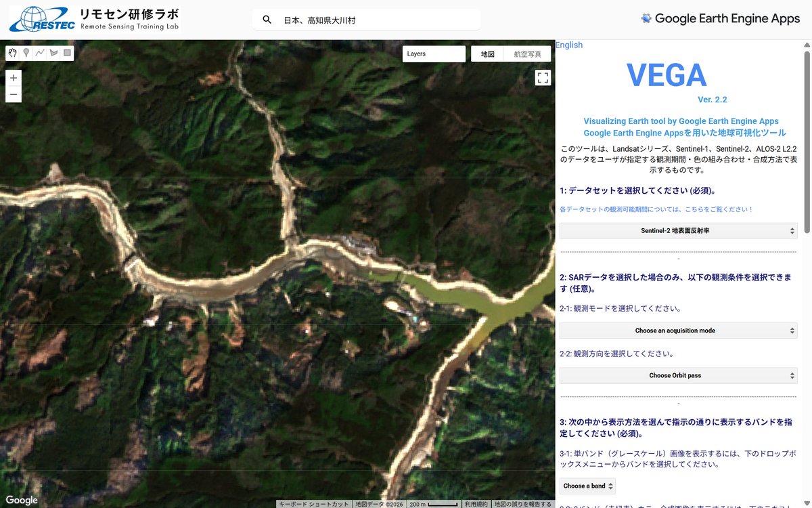Open 利用規約 terms of use

pyautogui.click(x=476, y=504)
